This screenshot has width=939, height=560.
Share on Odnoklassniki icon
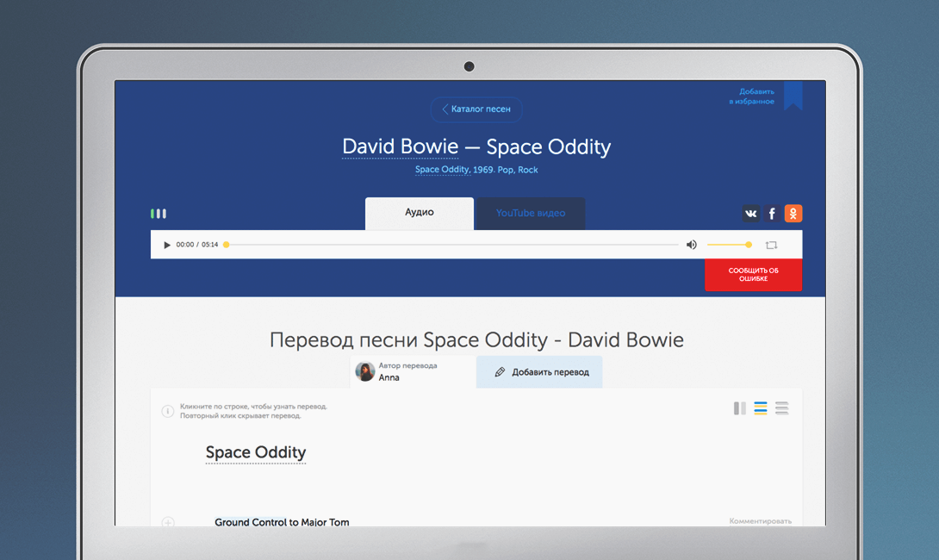coord(793,213)
